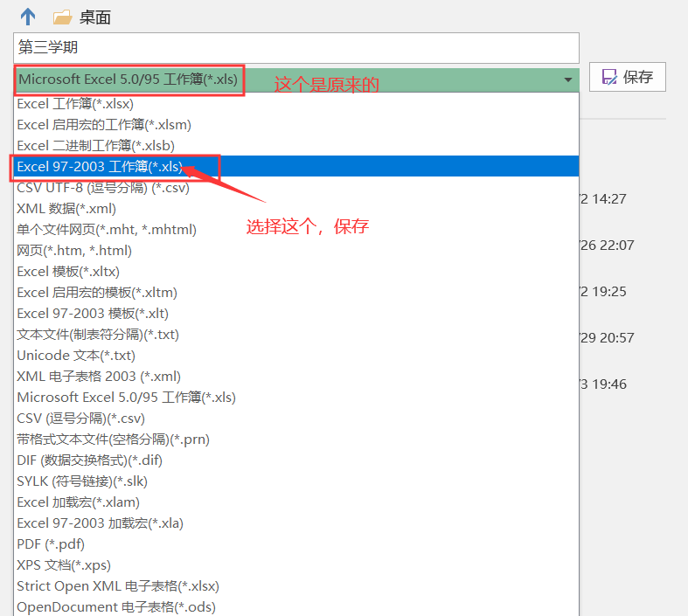This screenshot has width=688, height=616.
Task: Click the file timestamp ending 14:27
Action: coord(603,199)
